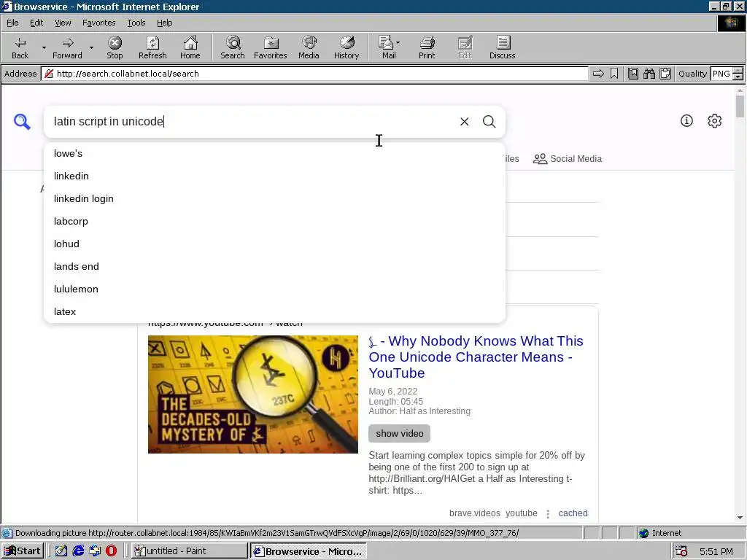The width and height of the screenshot is (747, 560).
Task: Open the Windows Start menu
Action: (x=23, y=551)
